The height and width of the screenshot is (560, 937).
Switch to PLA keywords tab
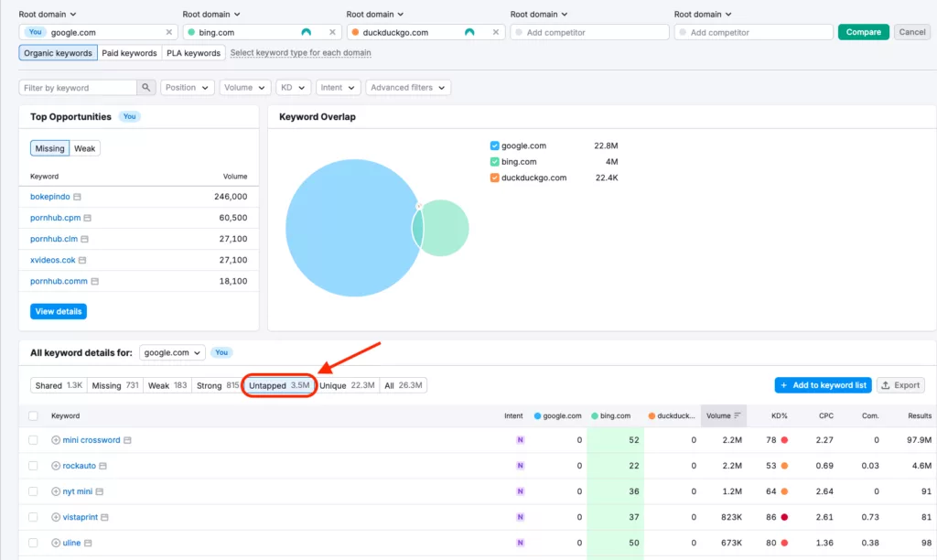pyautogui.click(x=193, y=52)
